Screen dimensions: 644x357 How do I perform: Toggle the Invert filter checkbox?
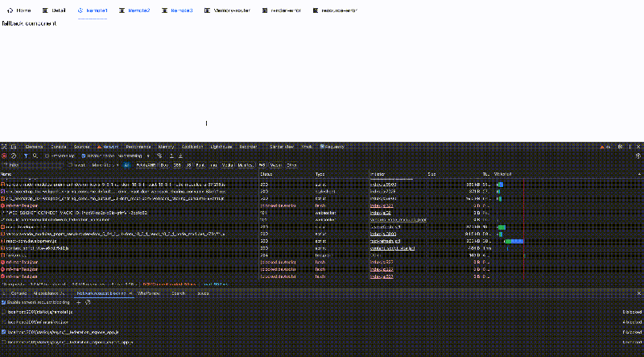[x=71, y=165]
